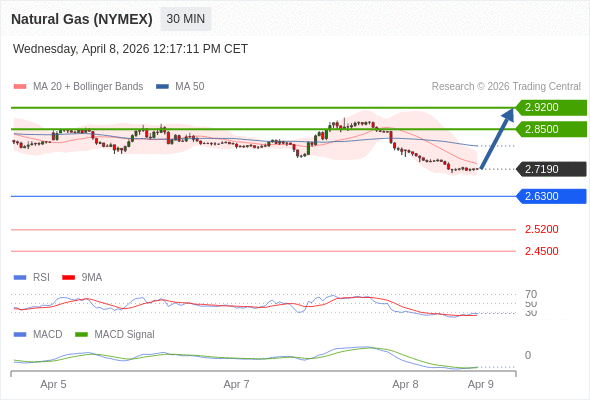Click the MACD Signal legend label

pos(124,335)
